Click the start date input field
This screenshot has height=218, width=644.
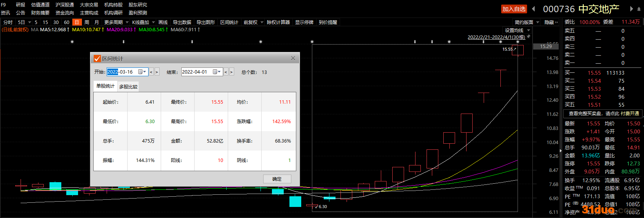pos(121,72)
